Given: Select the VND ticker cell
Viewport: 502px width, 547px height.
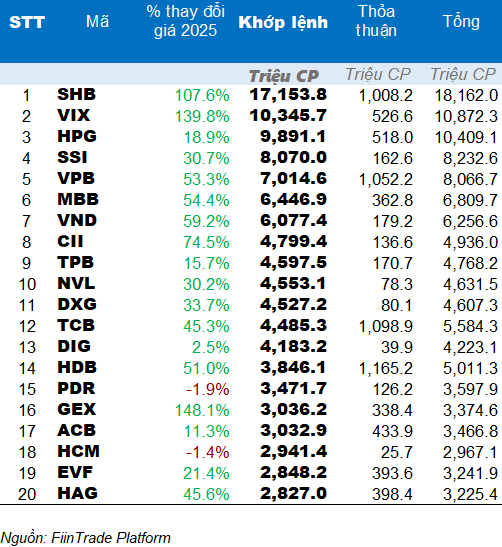Looking at the screenshot, I should 77,220.
